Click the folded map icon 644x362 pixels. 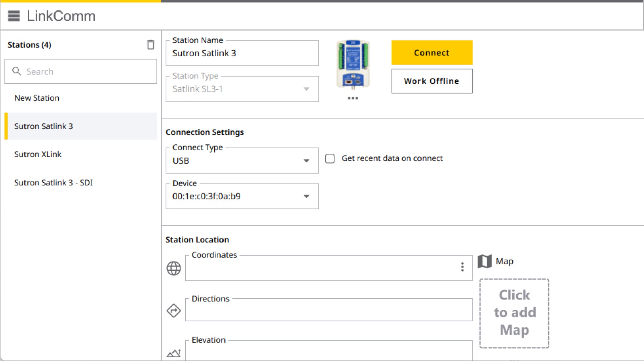(485, 261)
